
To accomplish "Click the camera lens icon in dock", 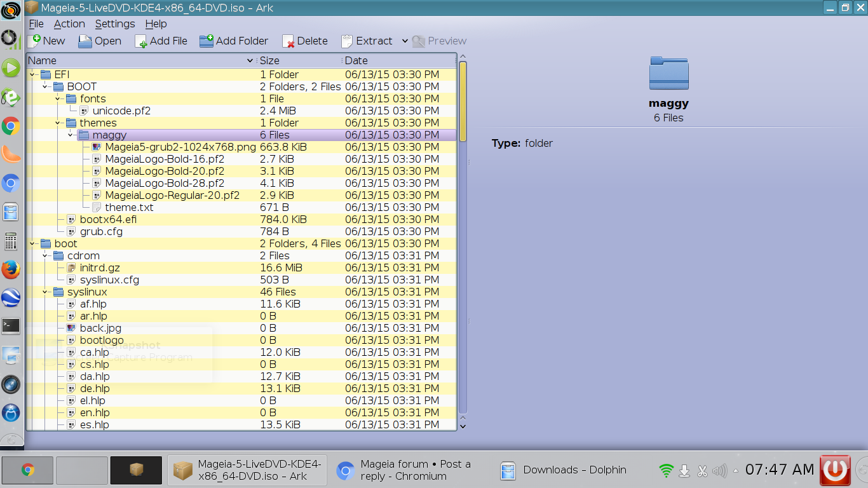I will (x=11, y=384).
